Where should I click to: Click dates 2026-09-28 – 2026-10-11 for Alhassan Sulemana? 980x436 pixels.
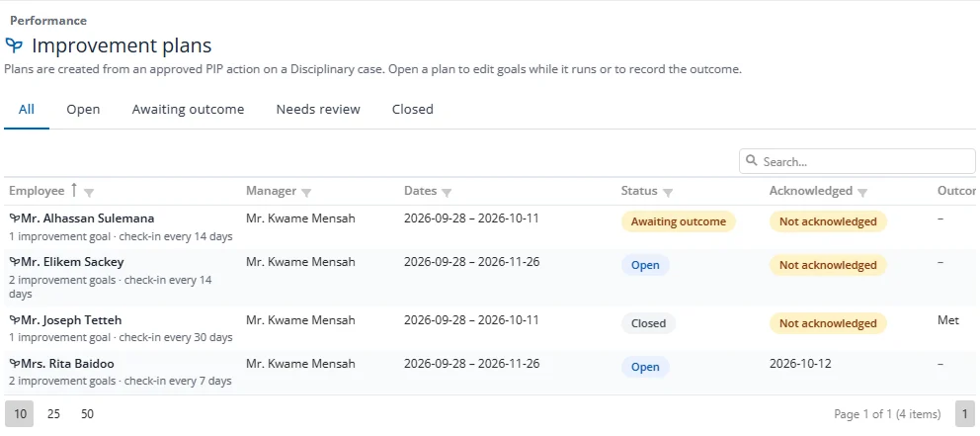tap(471, 218)
